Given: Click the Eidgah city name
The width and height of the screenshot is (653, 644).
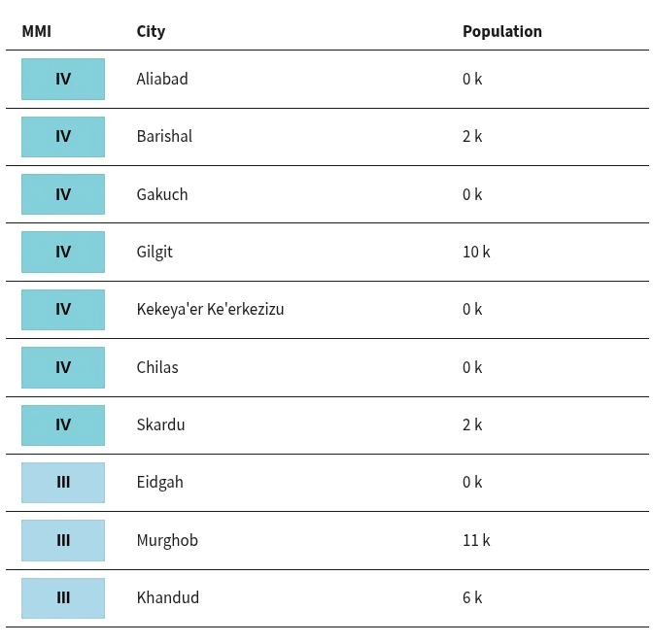Looking at the screenshot, I should tap(160, 483).
